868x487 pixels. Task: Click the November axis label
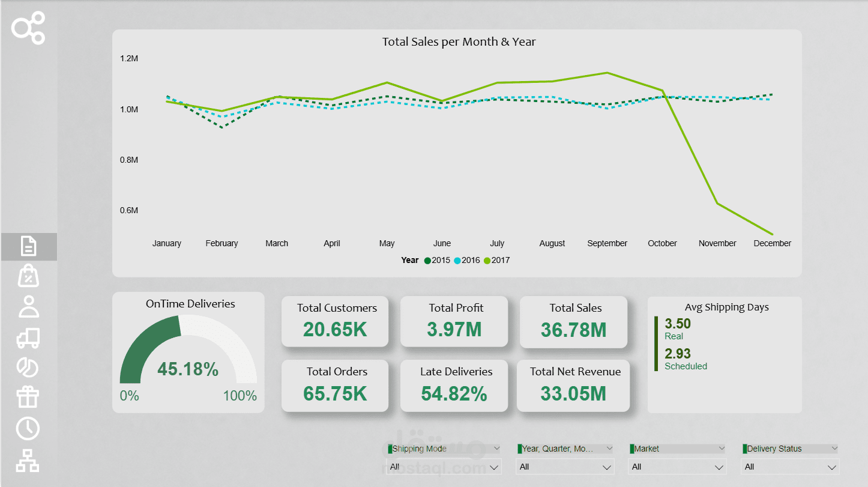pos(717,243)
